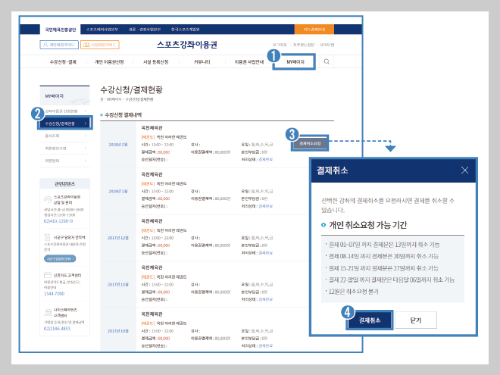
Task: Click the card icon above 1544-7000
Action: pos(48,275)
